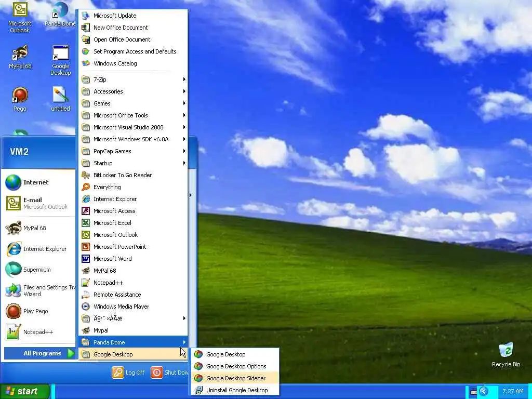532x399 pixels.
Task: Start Play Pego from the Start menu
Action: click(37, 311)
